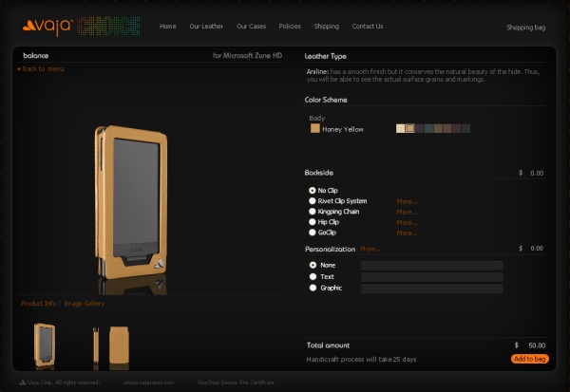Pick the selected honey yellow palette swatch

click(x=409, y=128)
